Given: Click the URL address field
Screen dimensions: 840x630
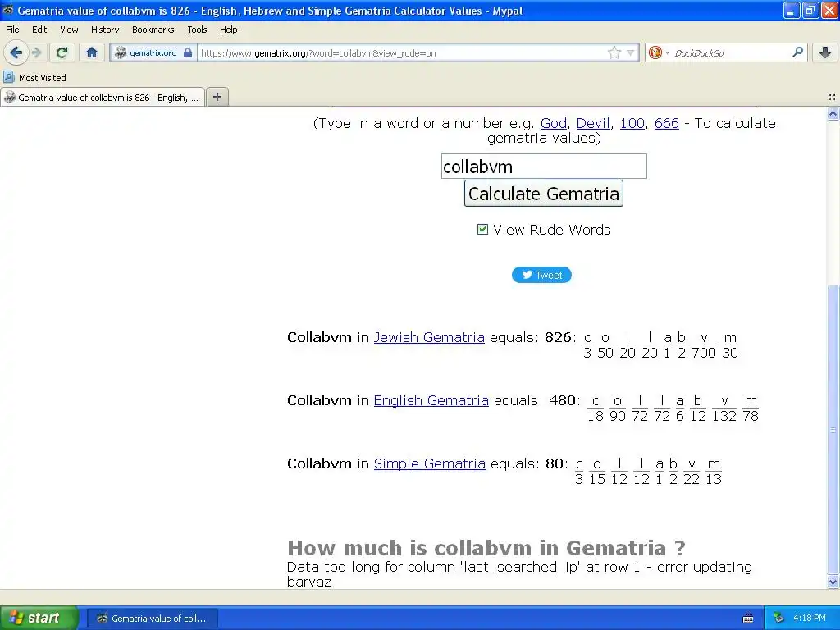Looking at the screenshot, I should (x=402, y=53).
